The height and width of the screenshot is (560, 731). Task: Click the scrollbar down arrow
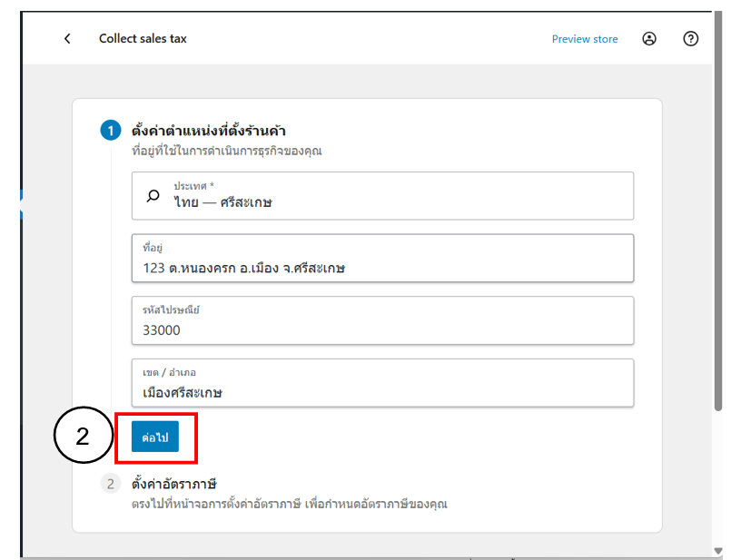(x=717, y=550)
